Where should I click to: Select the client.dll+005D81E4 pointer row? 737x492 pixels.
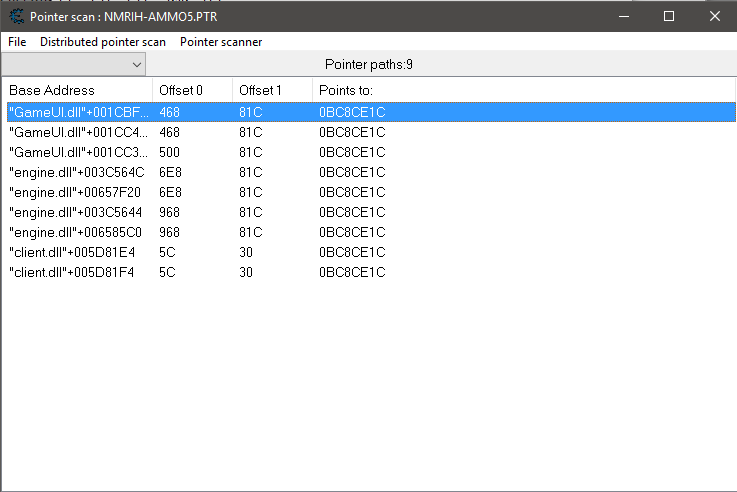[78, 252]
